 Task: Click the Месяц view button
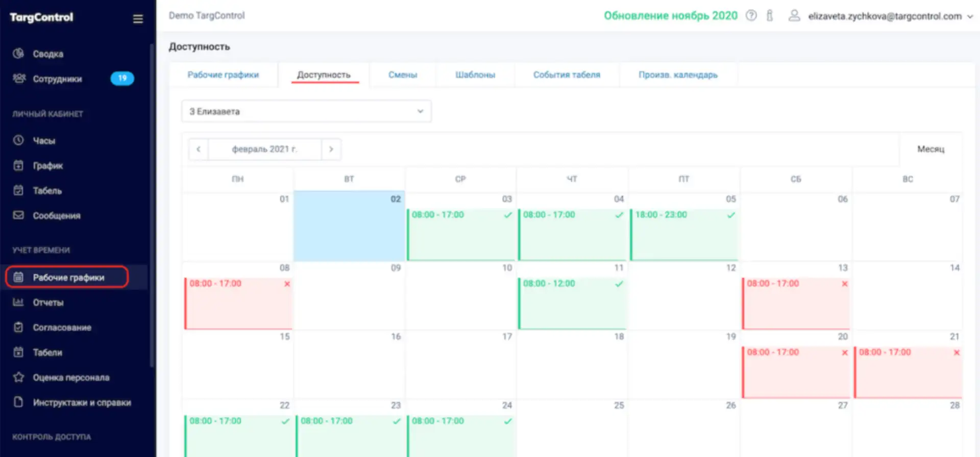tap(930, 149)
